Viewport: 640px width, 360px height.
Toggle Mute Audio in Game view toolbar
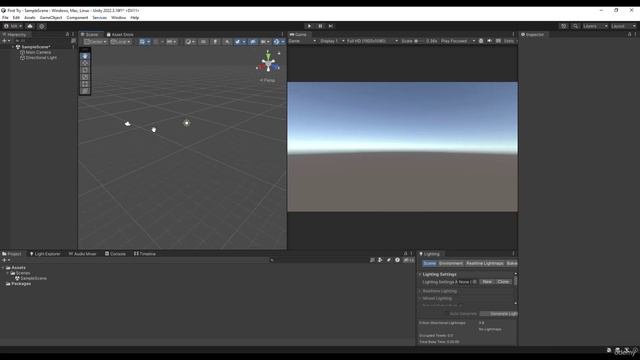[489, 41]
